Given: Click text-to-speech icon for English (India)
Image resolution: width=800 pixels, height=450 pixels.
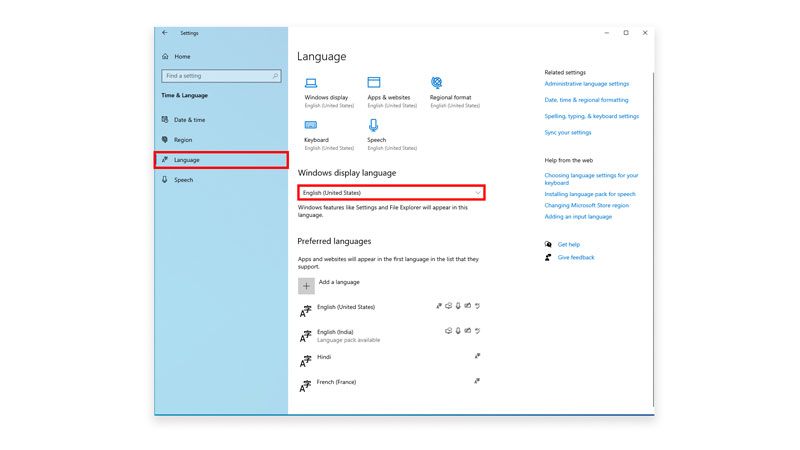Looking at the screenshot, I should (448, 331).
